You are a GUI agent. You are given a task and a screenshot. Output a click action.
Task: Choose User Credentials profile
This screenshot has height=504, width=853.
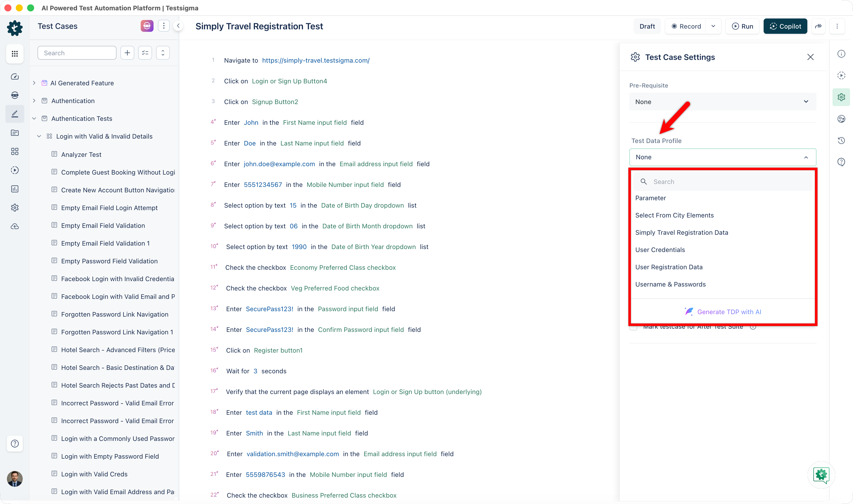click(x=660, y=250)
